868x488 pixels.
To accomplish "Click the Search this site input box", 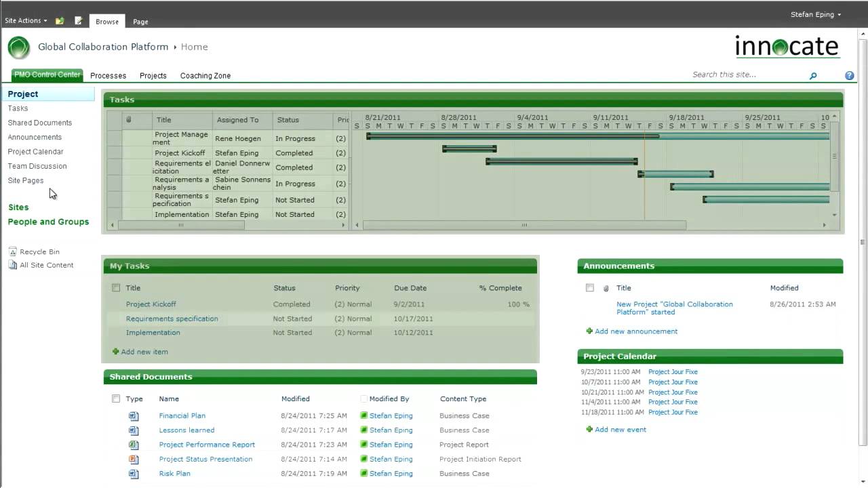I will click(x=747, y=75).
